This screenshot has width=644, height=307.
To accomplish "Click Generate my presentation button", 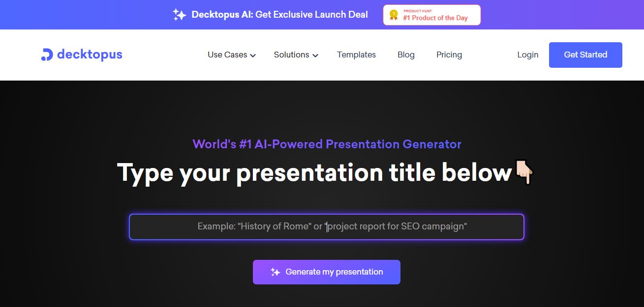I will (327, 272).
